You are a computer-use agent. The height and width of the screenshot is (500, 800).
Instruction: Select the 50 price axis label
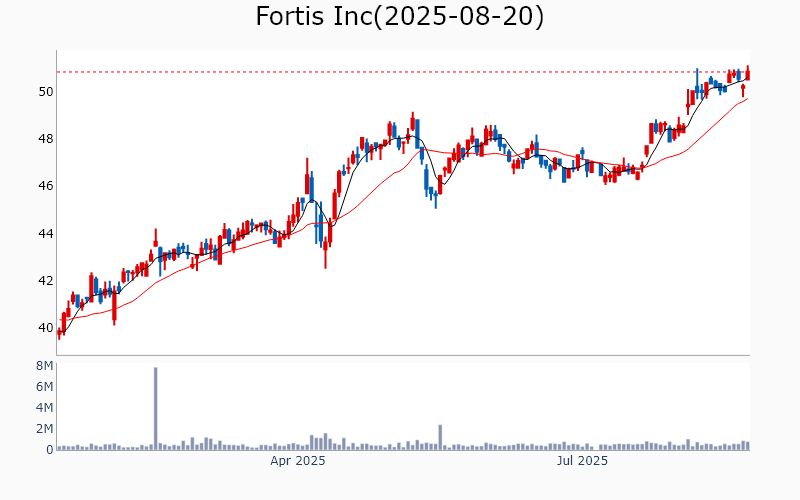tap(46, 92)
